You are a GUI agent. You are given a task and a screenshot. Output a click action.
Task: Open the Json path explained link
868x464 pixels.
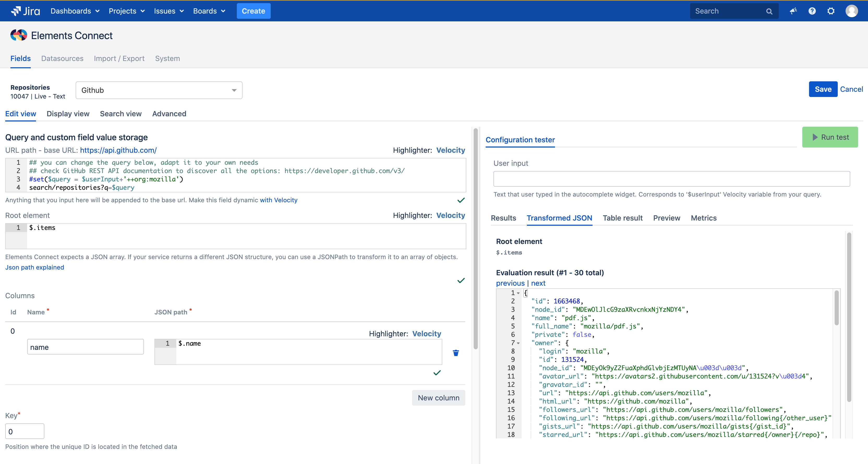34,267
